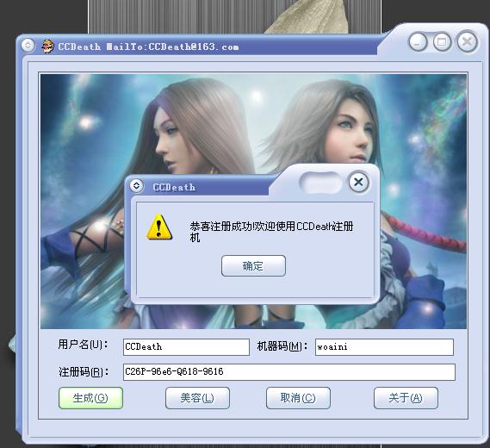Close the main CCDeath keygen window
Screen dimensions: 490x448
click(x=468, y=41)
